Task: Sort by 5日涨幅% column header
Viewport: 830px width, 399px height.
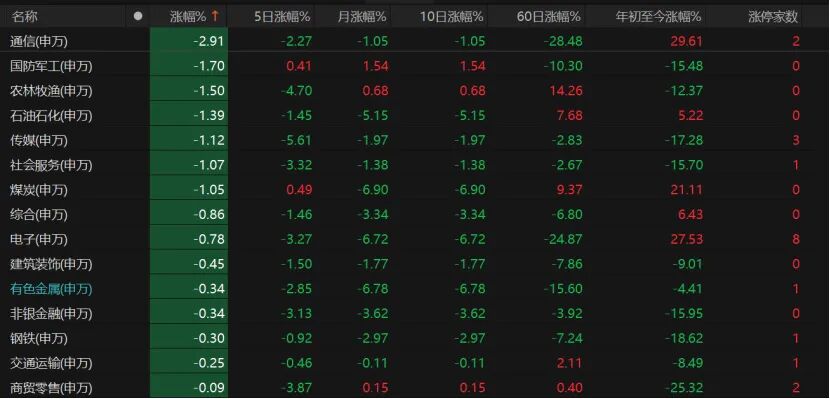Action: pos(282,16)
